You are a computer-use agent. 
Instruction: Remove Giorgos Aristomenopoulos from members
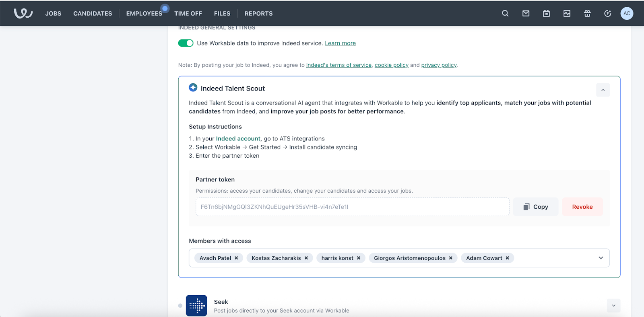(451, 258)
